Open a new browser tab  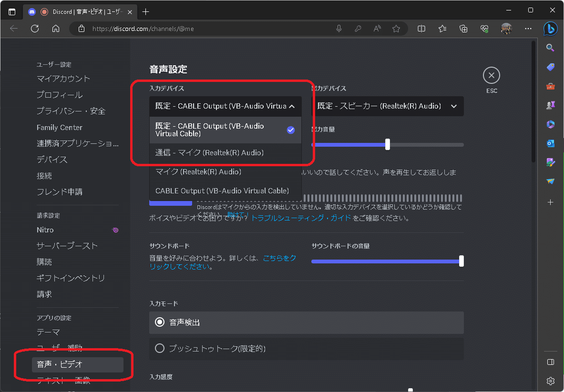pos(145,12)
